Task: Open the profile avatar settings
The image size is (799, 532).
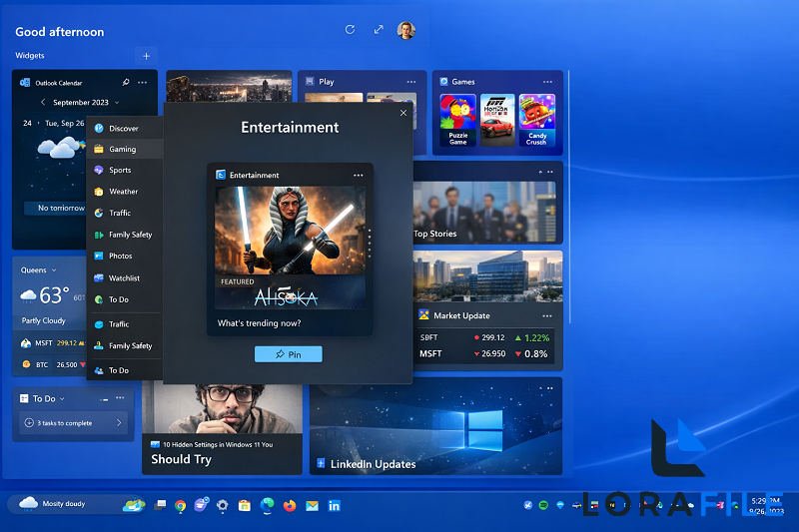Action: (x=406, y=31)
